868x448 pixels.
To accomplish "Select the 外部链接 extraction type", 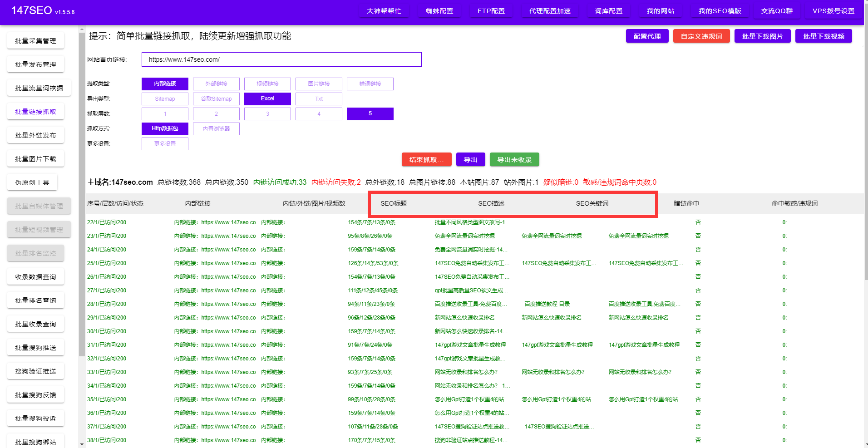I will (x=216, y=84).
